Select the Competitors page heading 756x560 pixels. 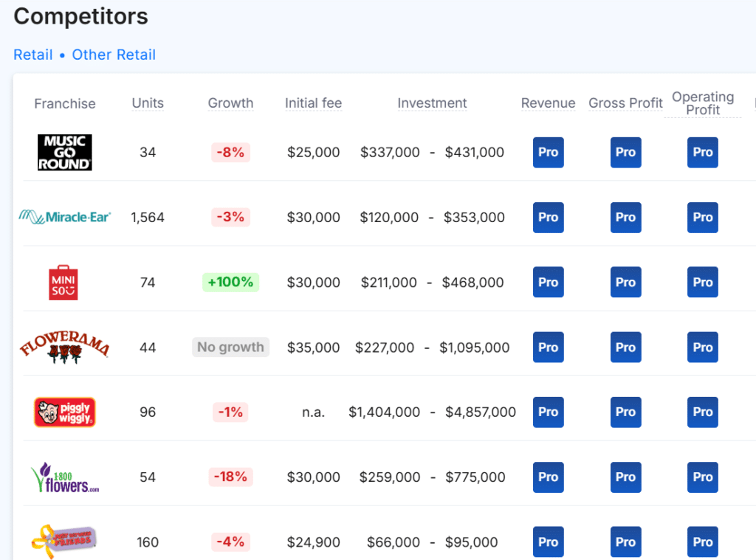(81, 16)
